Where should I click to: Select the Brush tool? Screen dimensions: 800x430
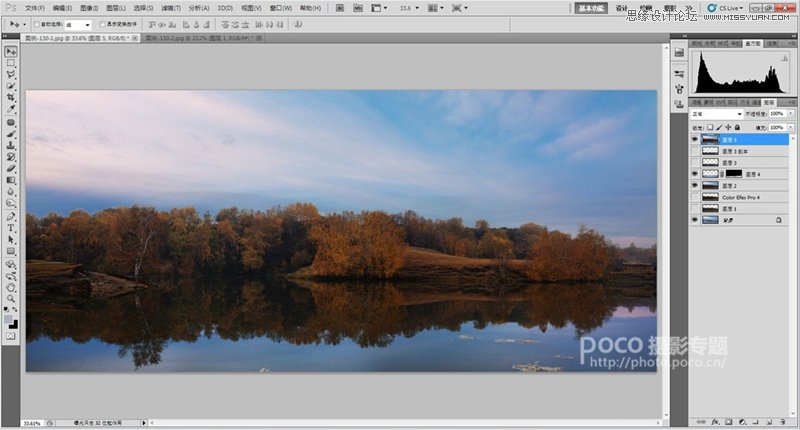11,134
